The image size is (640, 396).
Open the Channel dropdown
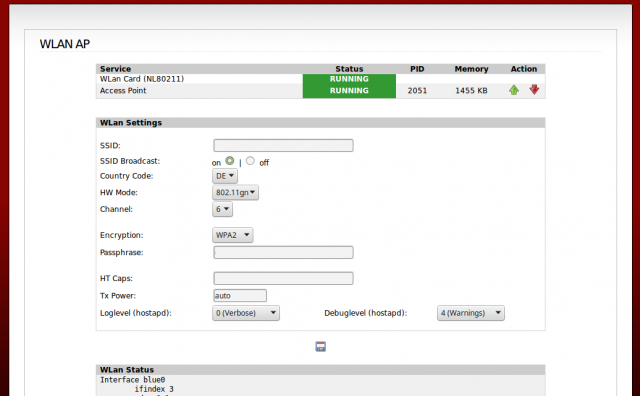[222, 209]
